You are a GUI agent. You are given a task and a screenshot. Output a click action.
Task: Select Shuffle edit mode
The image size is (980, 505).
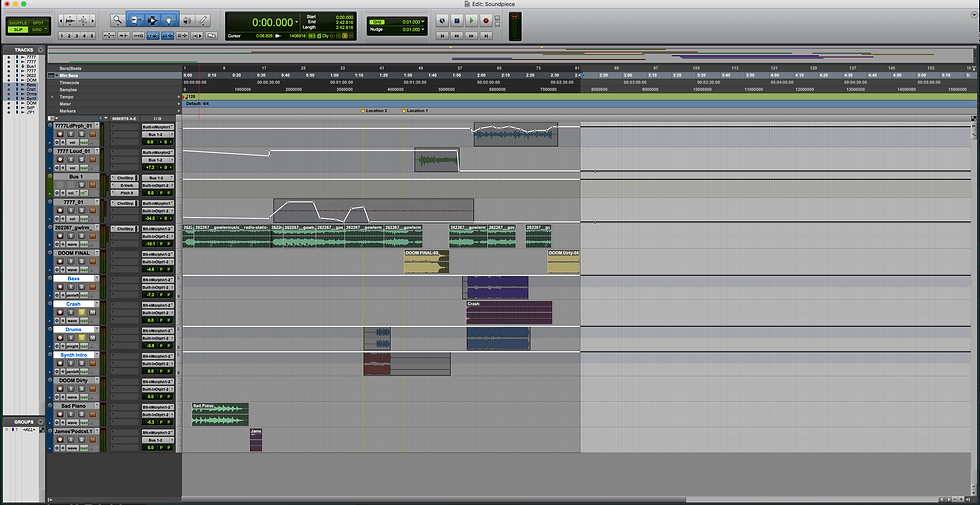coord(18,23)
